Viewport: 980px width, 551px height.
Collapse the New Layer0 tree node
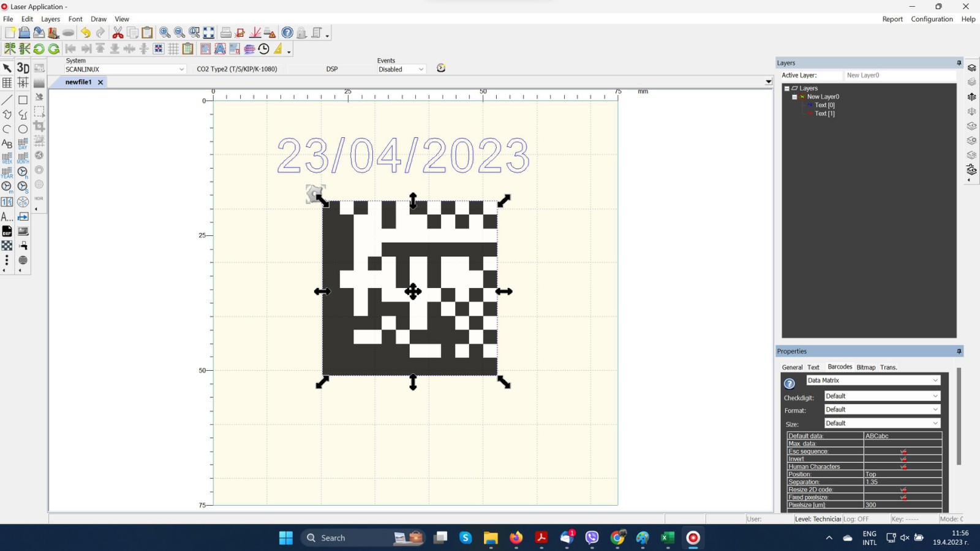pos(794,97)
